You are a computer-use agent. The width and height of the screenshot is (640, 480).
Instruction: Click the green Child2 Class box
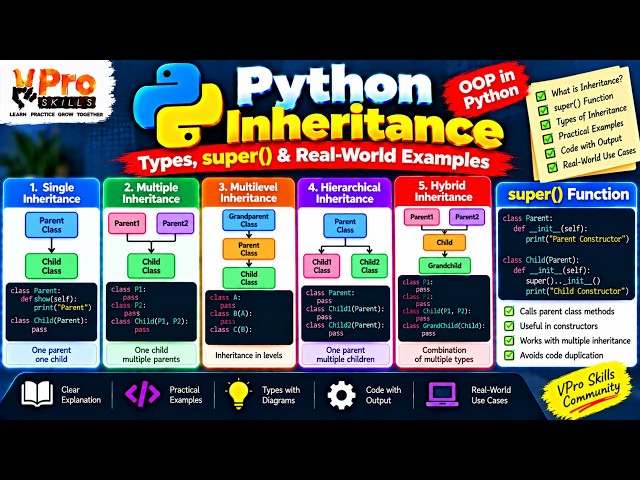pyautogui.click(x=369, y=266)
